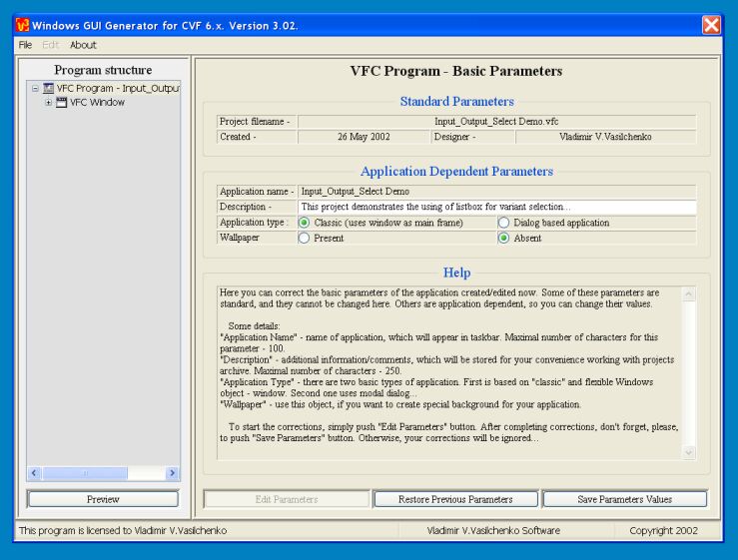738x560 pixels.
Task: Click status bar license text
Action: pos(123,530)
